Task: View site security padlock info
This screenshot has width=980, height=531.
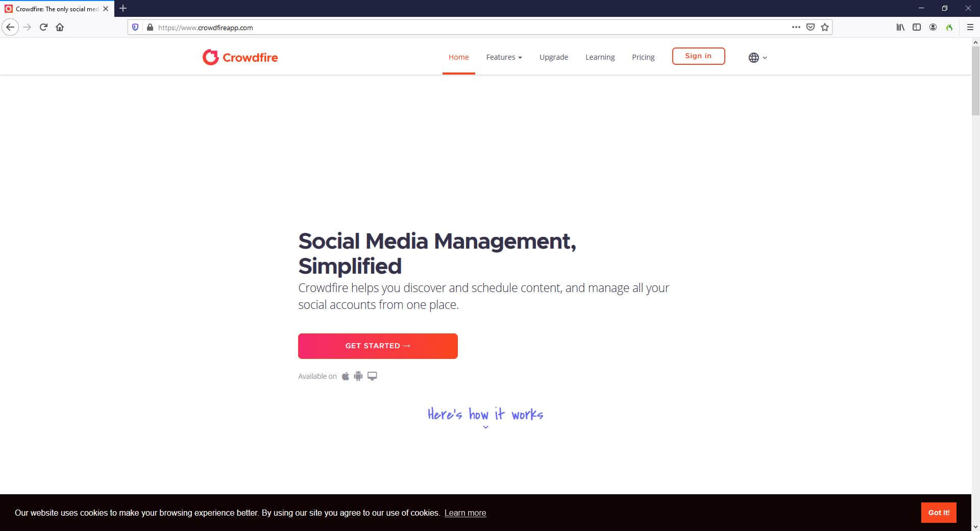Action: pos(150,27)
